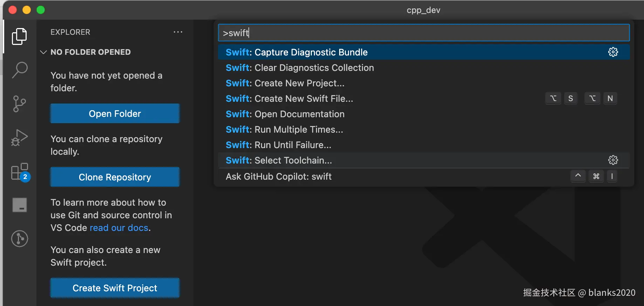Open the Extensions view with badge
This screenshot has width=644, height=306.
pos(20,172)
